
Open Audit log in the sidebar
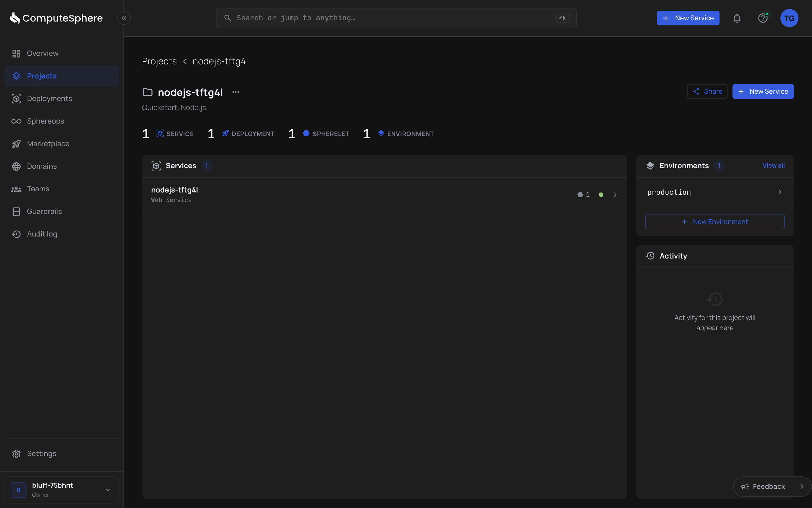(x=62, y=234)
